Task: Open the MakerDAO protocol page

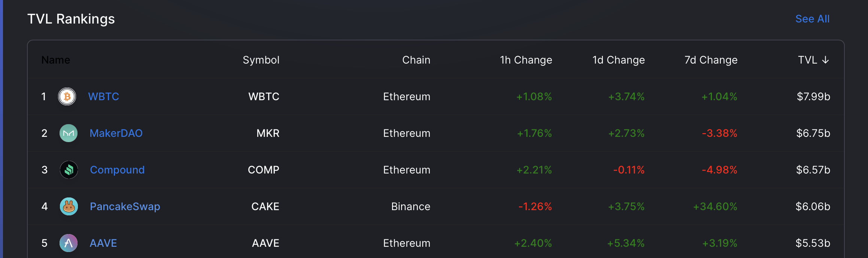Action: pyautogui.click(x=116, y=133)
